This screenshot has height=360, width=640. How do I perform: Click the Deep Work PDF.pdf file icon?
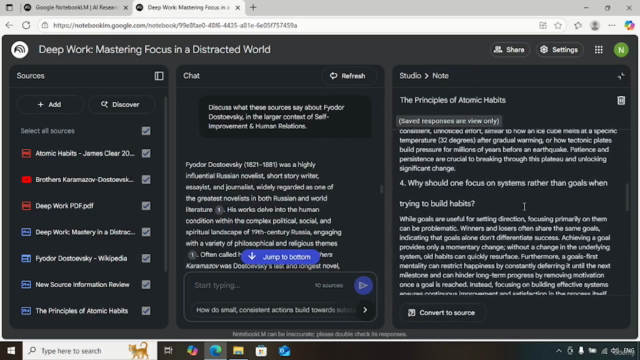26,206
